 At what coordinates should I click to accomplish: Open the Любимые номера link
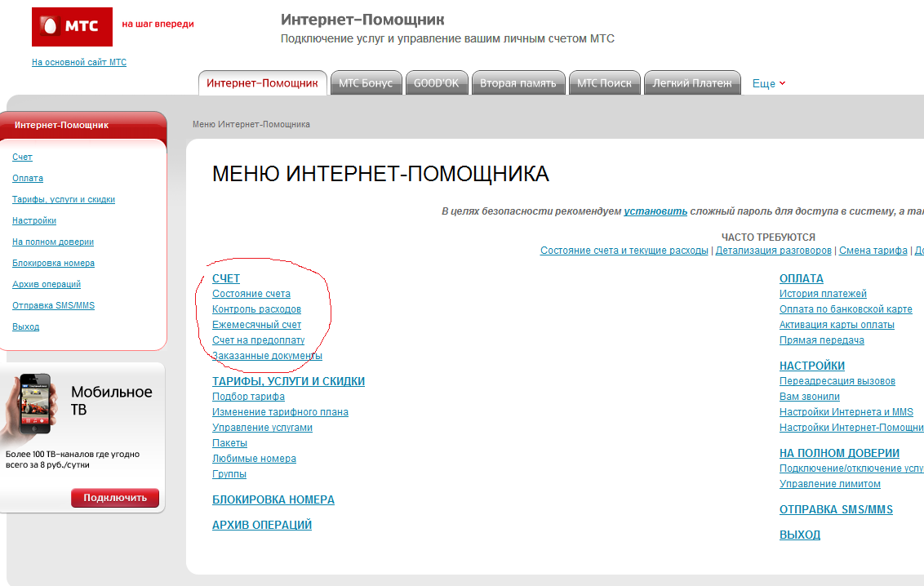coord(254,458)
